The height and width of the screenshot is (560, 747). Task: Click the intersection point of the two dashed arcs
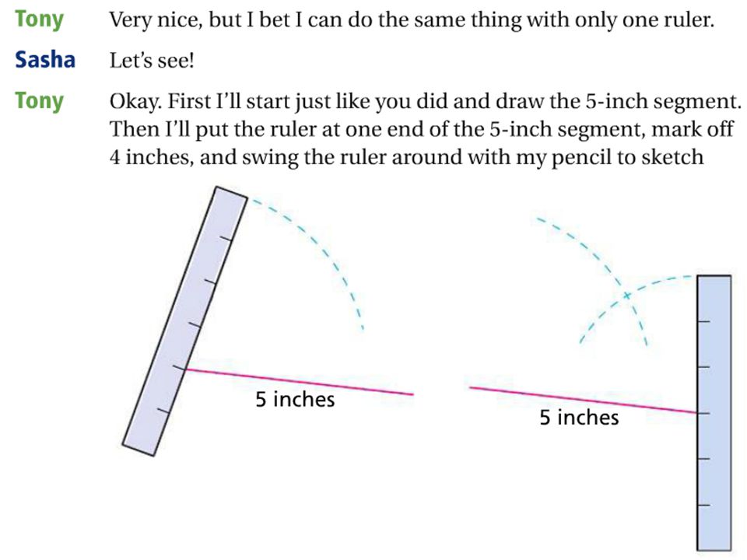[627, 296]
